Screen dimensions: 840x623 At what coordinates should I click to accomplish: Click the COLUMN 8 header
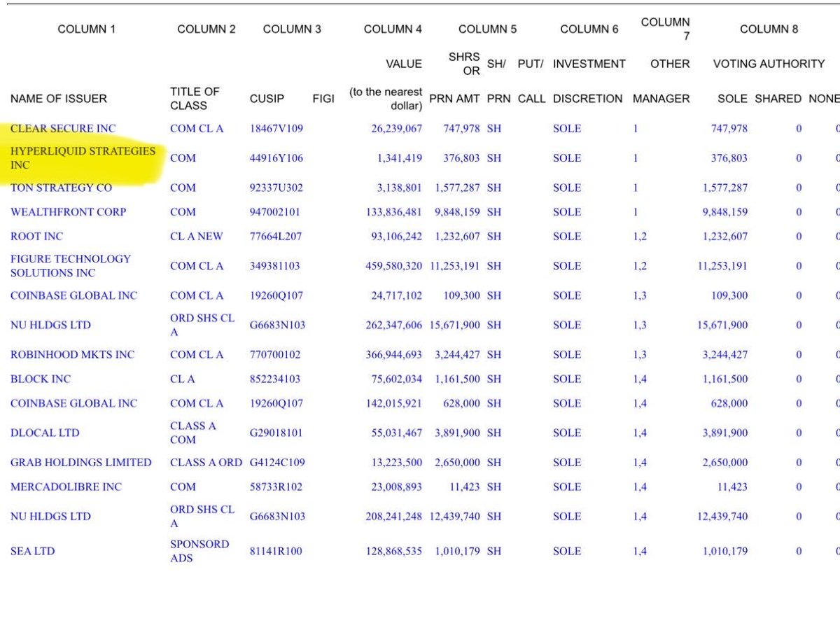tap(769, 29)
